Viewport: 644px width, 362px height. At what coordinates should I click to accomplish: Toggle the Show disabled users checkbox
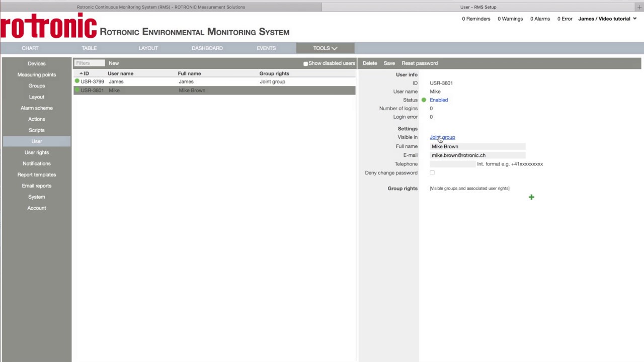click(305, 64)
